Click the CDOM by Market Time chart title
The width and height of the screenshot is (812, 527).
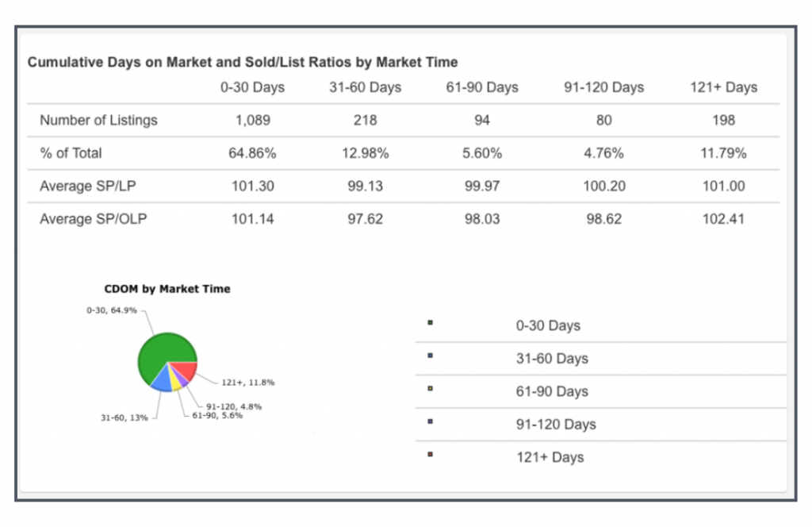[167, 289]
